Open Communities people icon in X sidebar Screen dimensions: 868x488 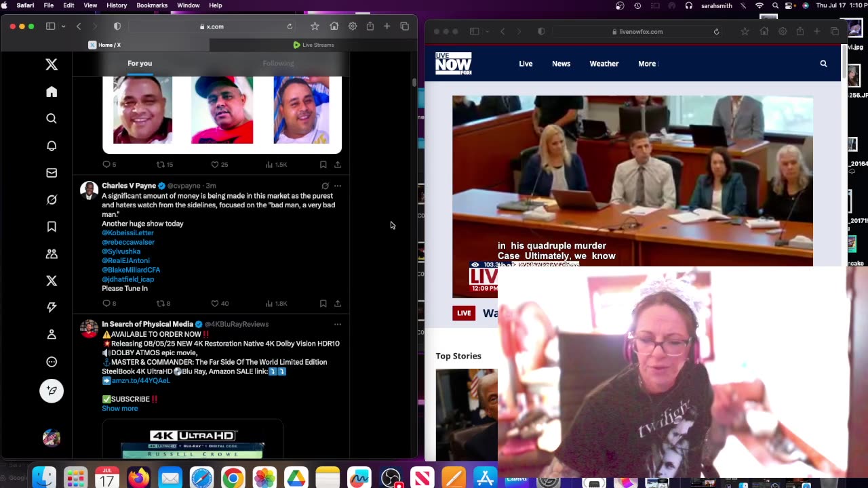[x=52, y=253]
